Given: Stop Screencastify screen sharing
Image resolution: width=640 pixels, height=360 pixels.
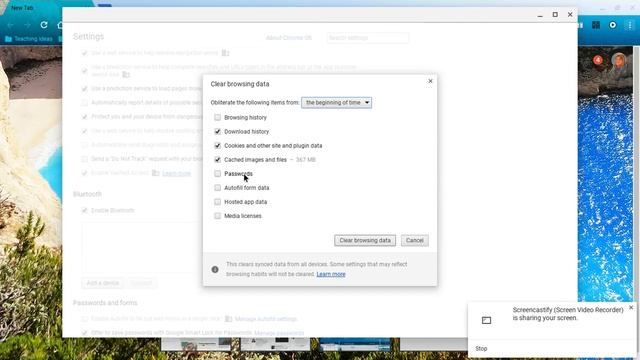Looking at the screenshot, I should [481, 349].
